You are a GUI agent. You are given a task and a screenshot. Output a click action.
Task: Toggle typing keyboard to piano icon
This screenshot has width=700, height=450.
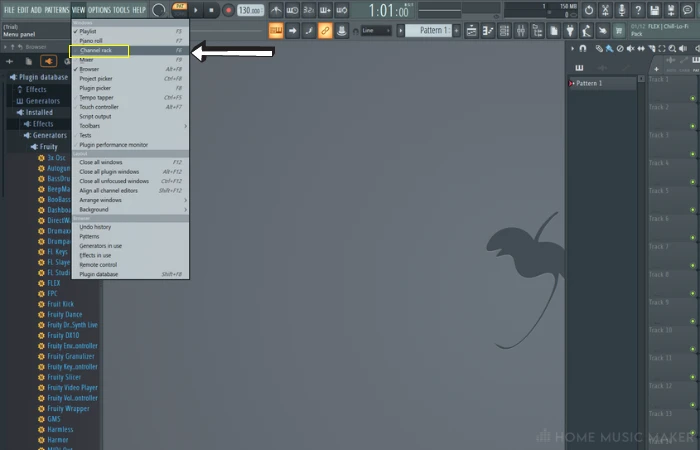276,31
